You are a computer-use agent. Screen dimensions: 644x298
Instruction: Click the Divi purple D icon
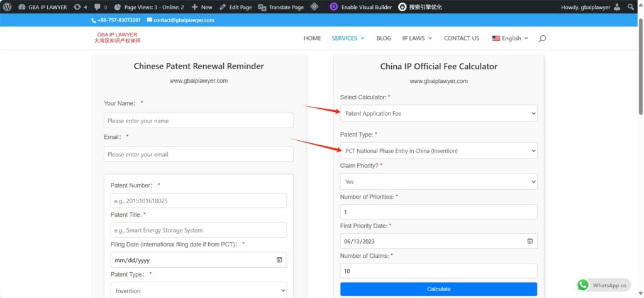334,7
